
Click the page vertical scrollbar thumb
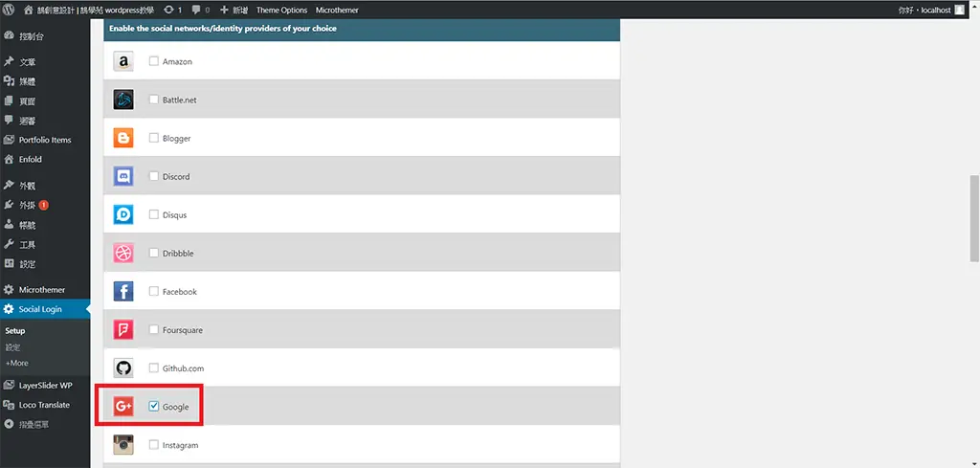[x=974, y=219]
